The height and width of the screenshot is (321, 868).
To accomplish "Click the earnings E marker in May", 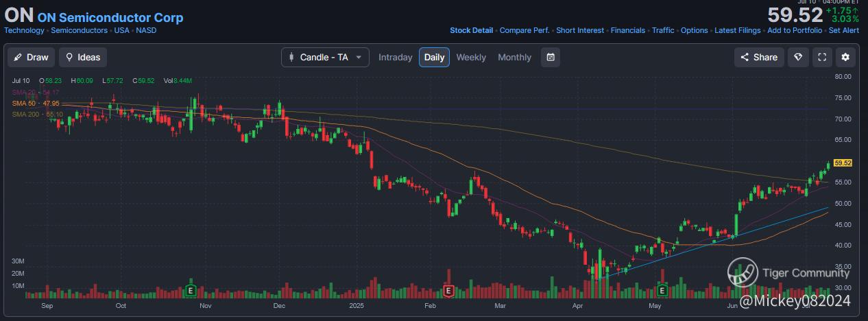I will pyautogui.click(x=662, y=291).
